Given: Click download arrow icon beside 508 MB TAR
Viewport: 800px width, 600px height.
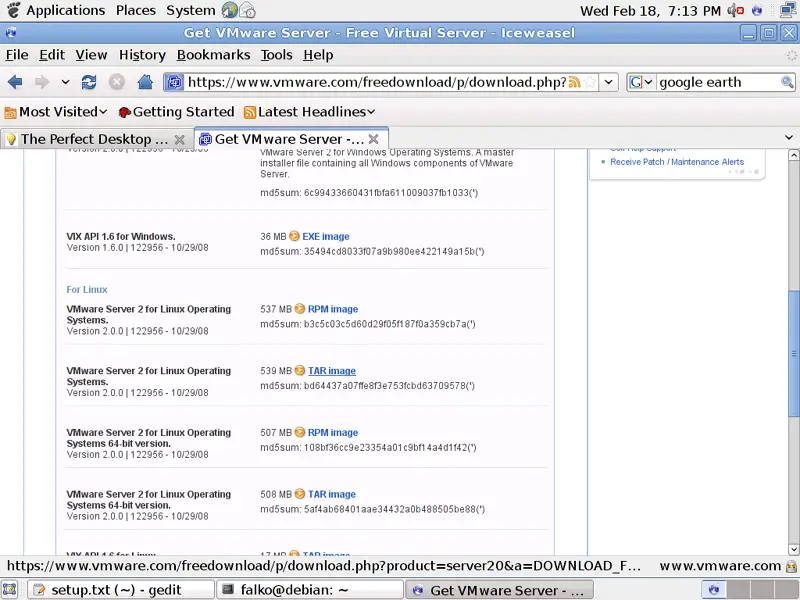Looking at the screenshot, I should click(300, 494).
